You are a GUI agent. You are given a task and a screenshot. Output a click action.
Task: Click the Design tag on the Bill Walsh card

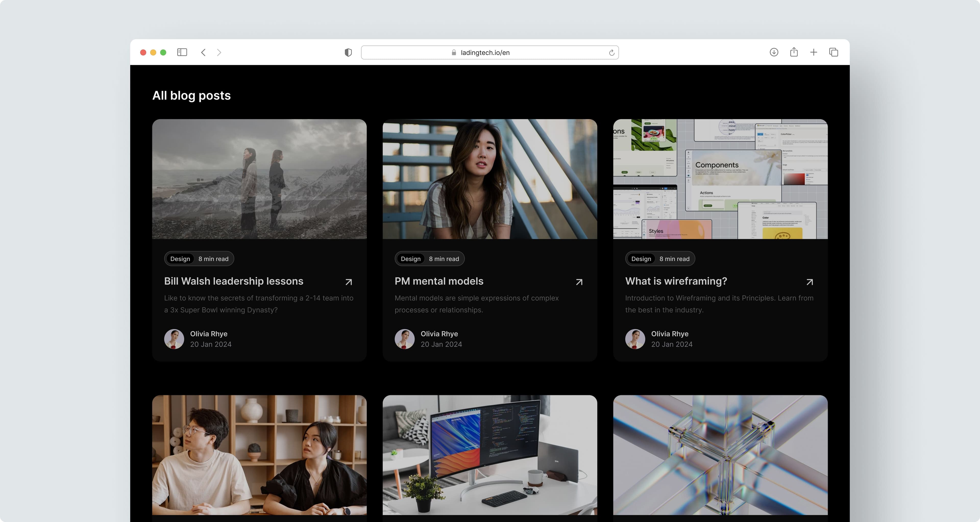click(180, 259)
